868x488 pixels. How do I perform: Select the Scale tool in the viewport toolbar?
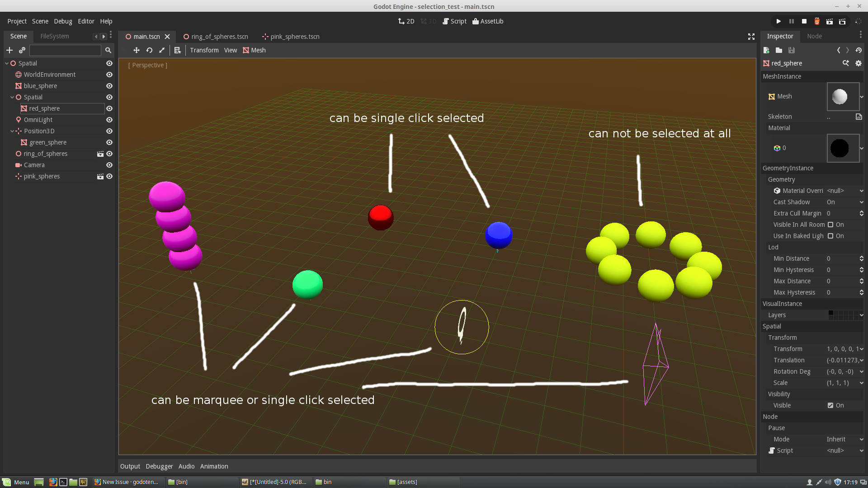pos(162,50)
